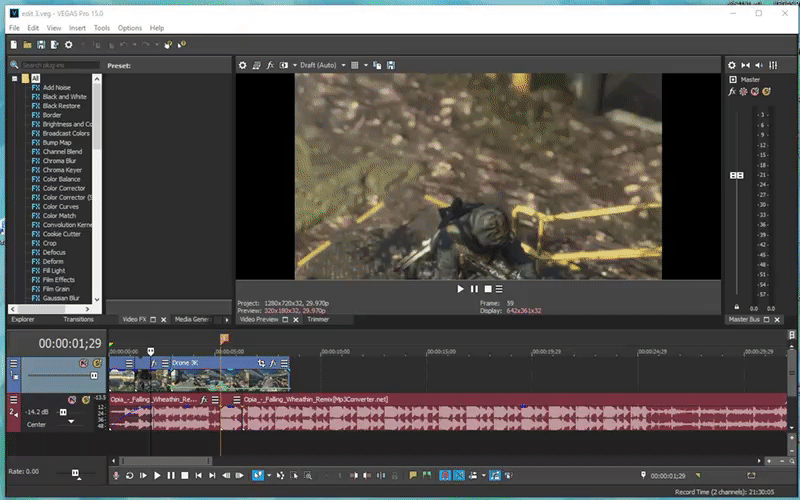The image size is (800, 500).
Task: Open Video Output FX in preview toolbar
Action: pos(270,65)
